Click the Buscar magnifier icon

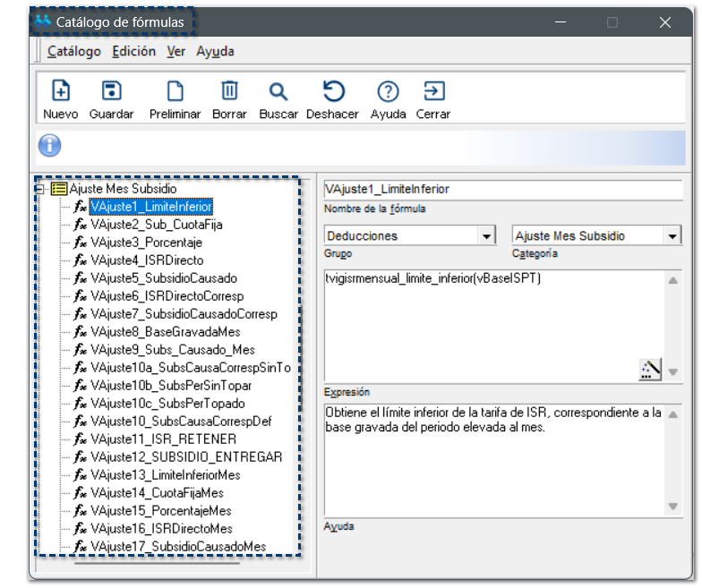coord(278,91)
